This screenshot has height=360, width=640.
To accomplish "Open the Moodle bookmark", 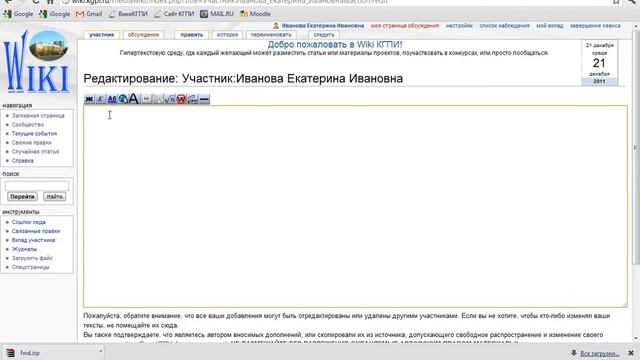I will (256, 14).
